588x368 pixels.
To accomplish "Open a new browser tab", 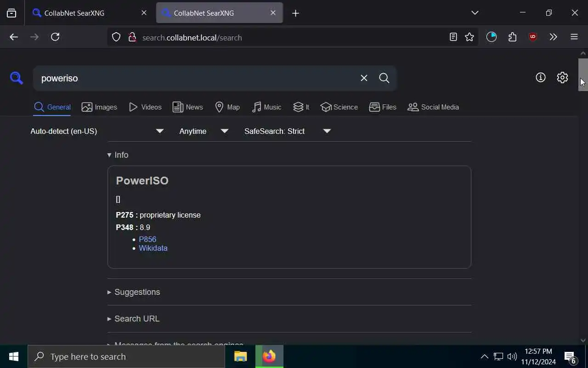I will coord(296,13).
